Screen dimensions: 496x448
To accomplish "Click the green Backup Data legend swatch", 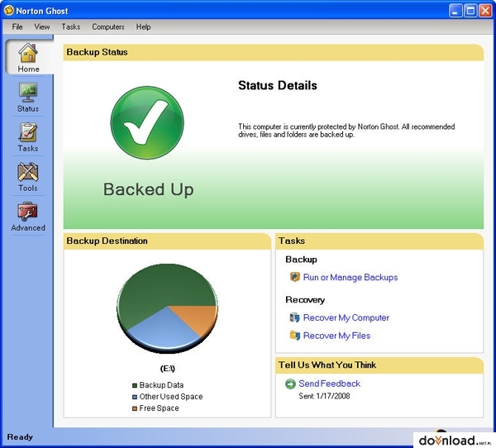I will point(135,385).
